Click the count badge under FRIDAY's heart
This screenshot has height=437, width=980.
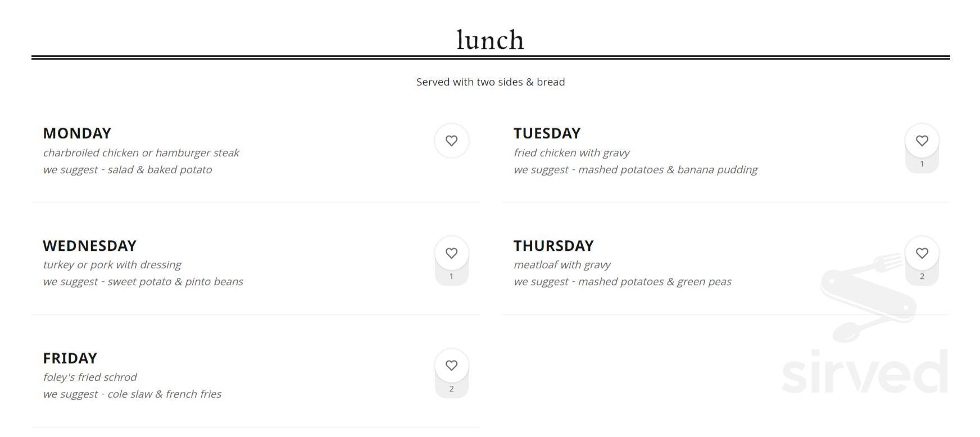pos(451,388)
